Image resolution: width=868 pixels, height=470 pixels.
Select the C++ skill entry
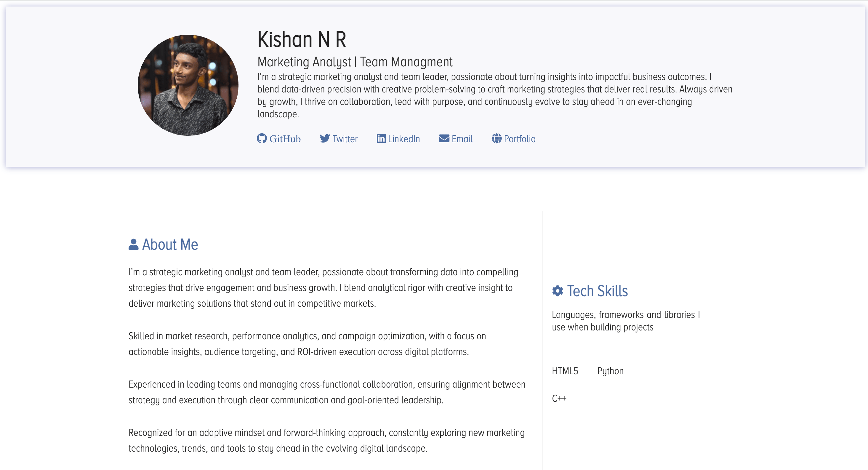[559, 399]
